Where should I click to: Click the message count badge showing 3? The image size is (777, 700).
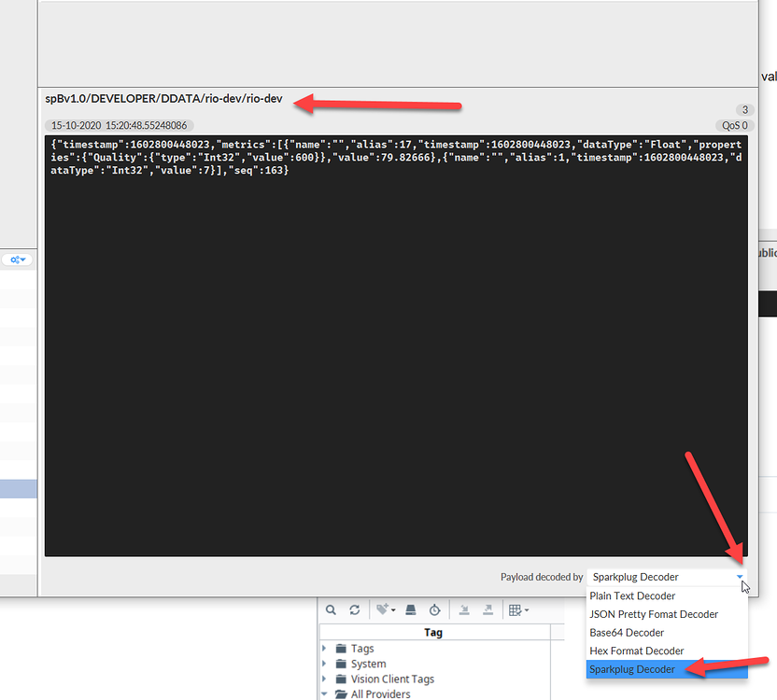click(x=744, y=109)
